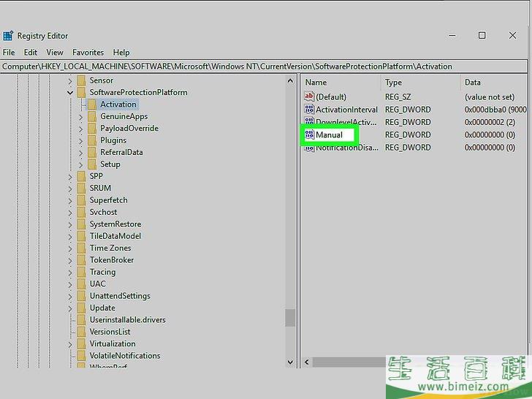532x399 pixels.
Task: Expand the Setup key
Action: 80,164
